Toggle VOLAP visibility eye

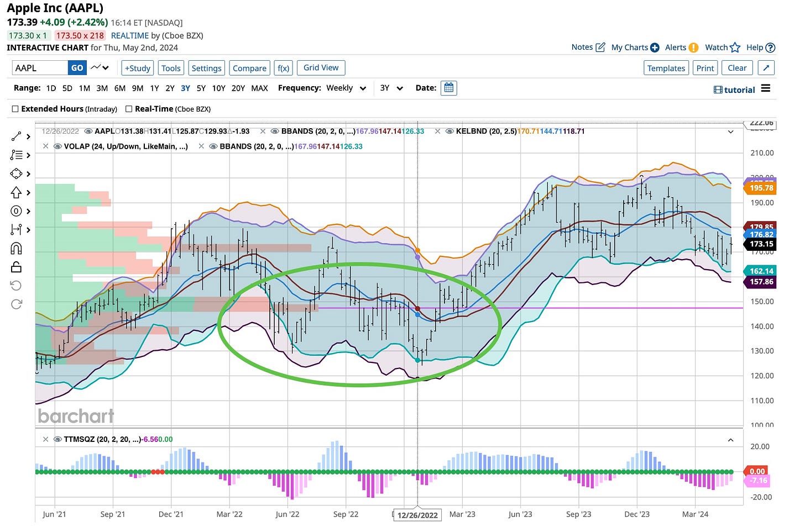tap(57, 146)
